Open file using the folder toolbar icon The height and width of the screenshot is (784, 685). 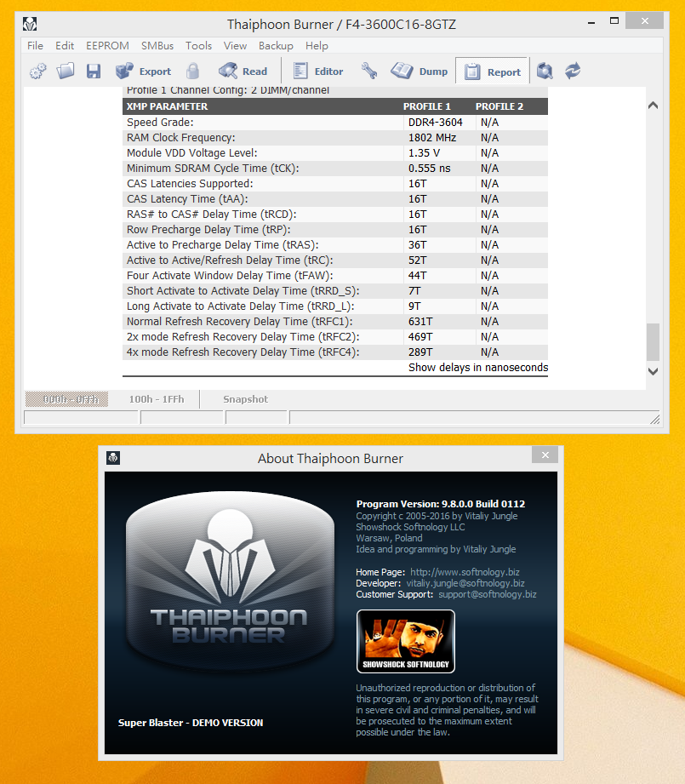point(66,72)
